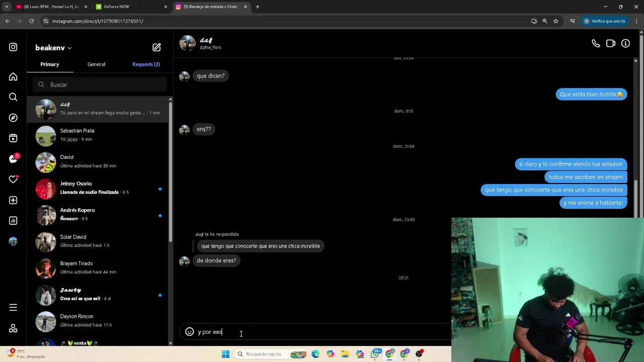644x362 pixels.
Task: Click the Buscar search field
Action: (100, 84)
